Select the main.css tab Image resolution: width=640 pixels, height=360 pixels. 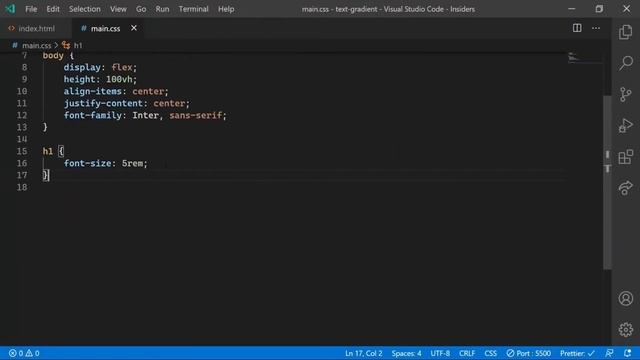pos(105,29)
